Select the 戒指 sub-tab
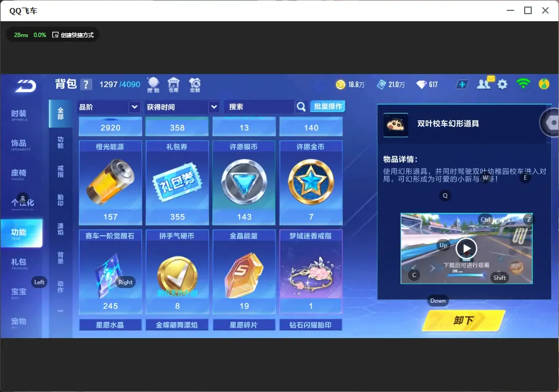This screenshot has width=559, height=392. click(60, 171)
